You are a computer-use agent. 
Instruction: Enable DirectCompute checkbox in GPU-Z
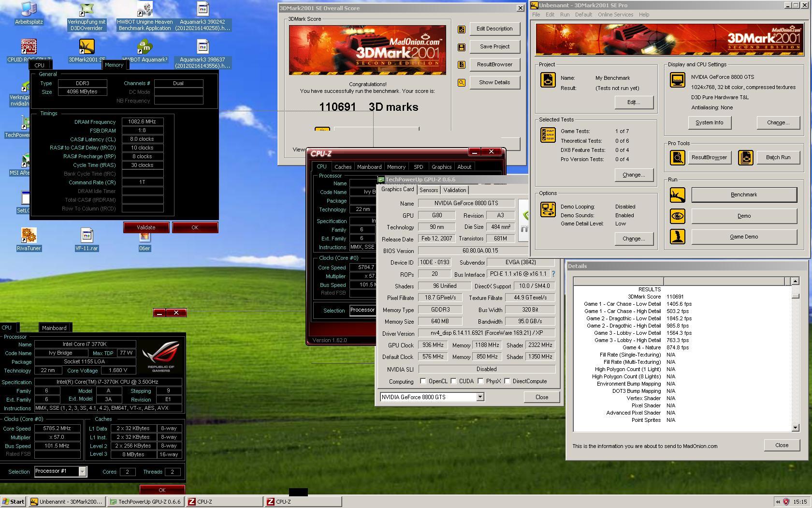(507, 381)
